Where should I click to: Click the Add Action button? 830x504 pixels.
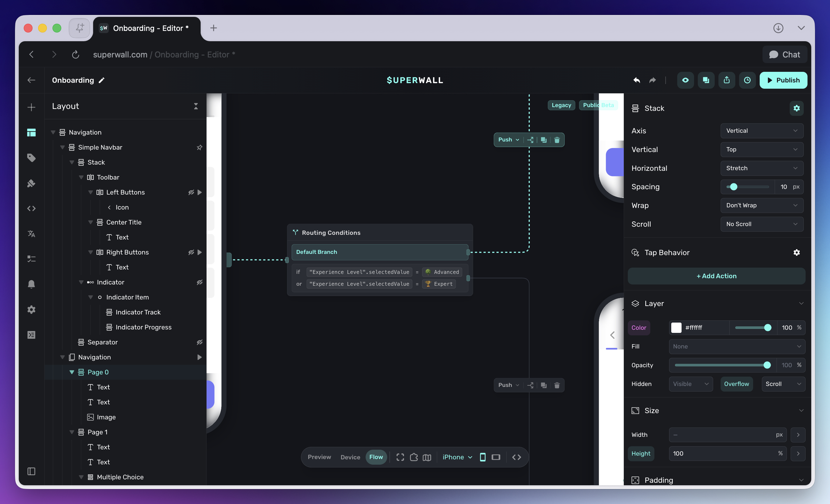[x=716, y=276]
